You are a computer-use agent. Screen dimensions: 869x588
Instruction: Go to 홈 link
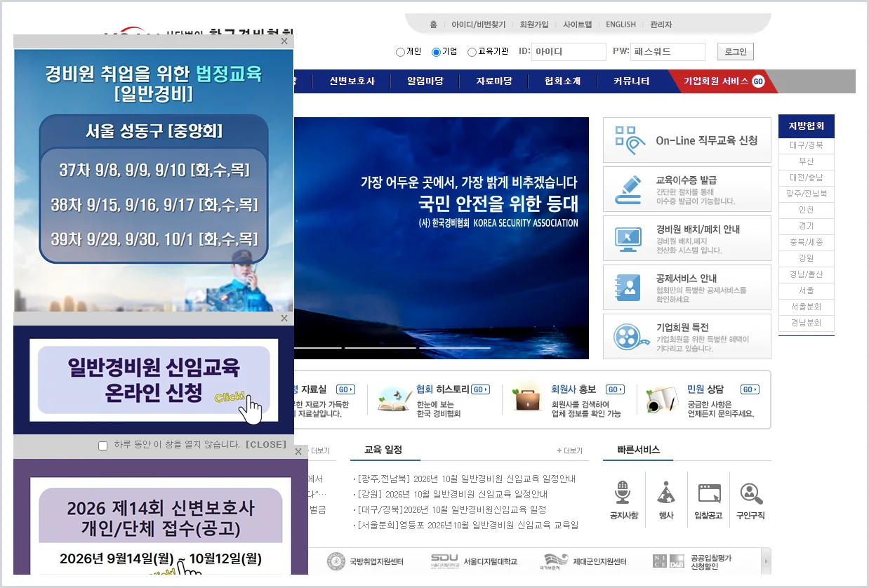[434, 25]
